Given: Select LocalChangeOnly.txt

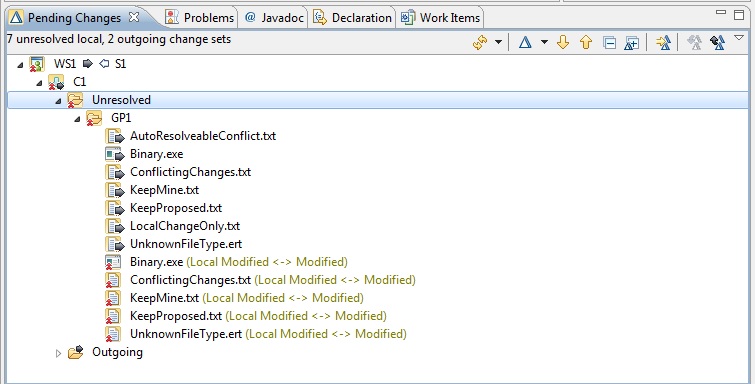Looking at the screenshot, I should [185, 226].
